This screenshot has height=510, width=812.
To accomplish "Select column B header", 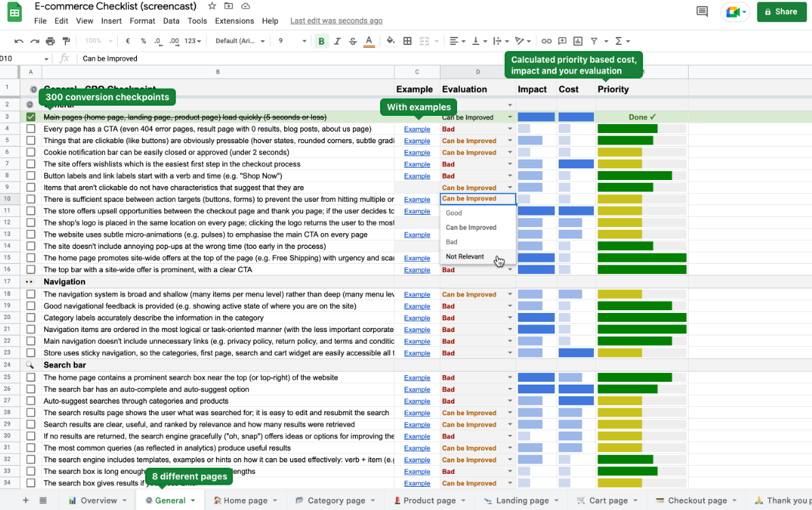I will pyautogui.click(x=217, y=72).
